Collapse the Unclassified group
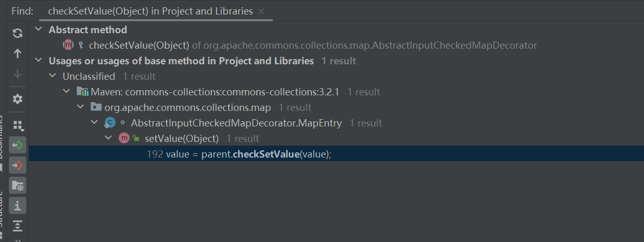644x242 pixels. [52, 76]
